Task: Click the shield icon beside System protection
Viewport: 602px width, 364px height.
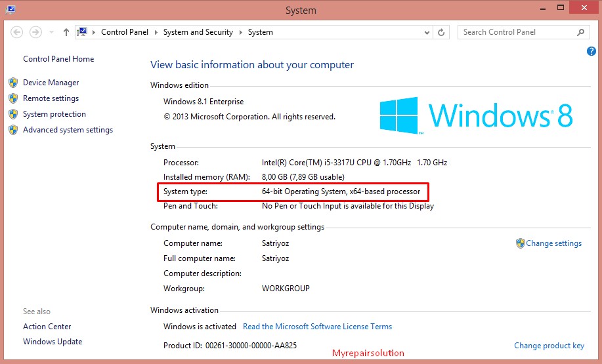Action: pyautogui.click(x=13, y=114)
